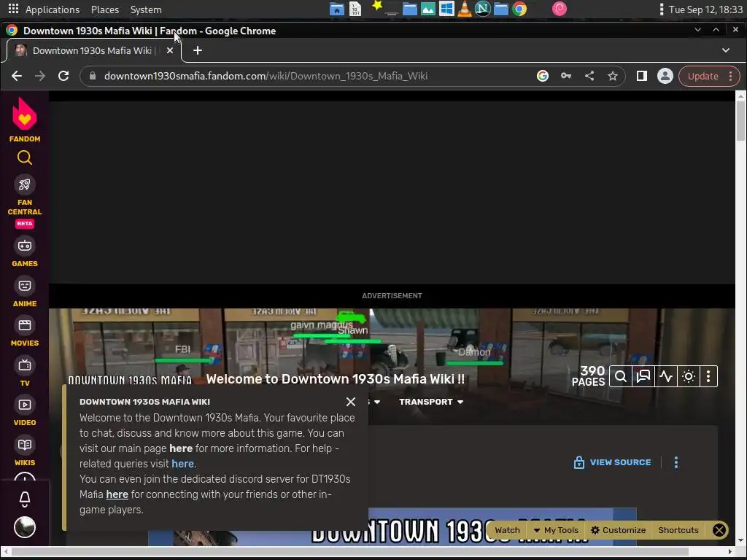The image size is (747, 560).
Task: Open the Wikis section in sidebar
Action: (24, 451)
